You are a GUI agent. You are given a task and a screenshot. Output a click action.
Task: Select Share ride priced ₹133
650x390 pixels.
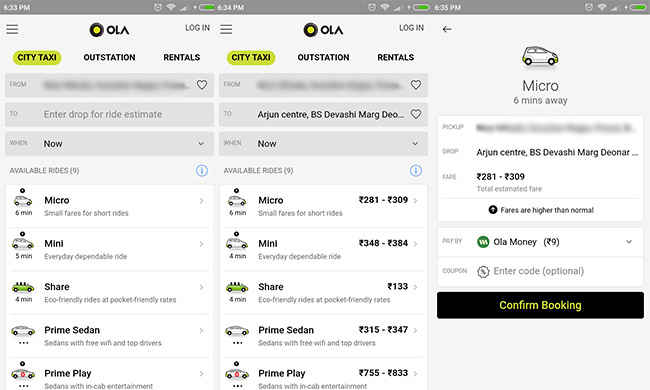coord(323,293)
